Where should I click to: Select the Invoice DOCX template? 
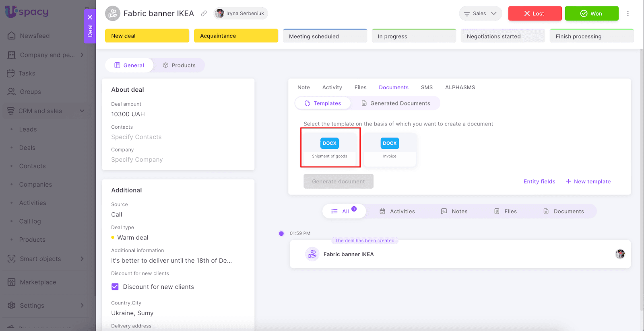pyautogui.click(x=389, y=148)
